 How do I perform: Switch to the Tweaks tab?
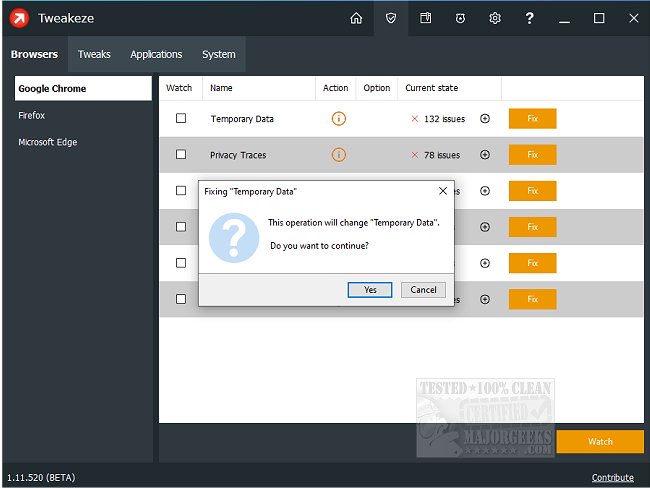(x=94, y=54)
